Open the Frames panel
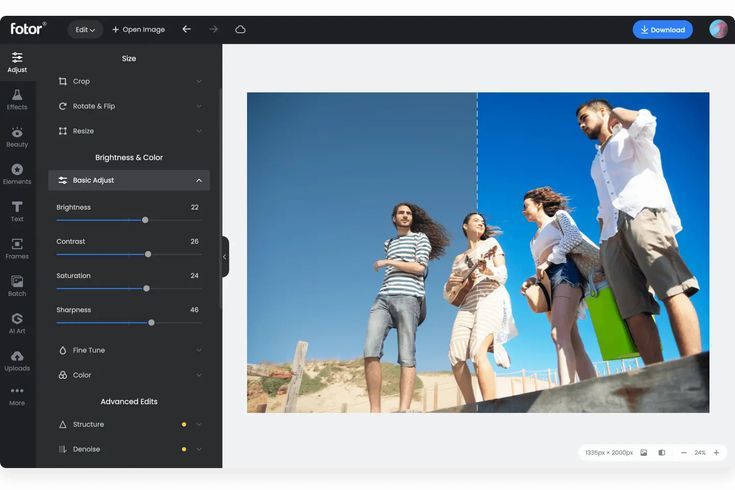Viewport: 735px width, 490px height. pyautogui.click(x=17, y=248)
